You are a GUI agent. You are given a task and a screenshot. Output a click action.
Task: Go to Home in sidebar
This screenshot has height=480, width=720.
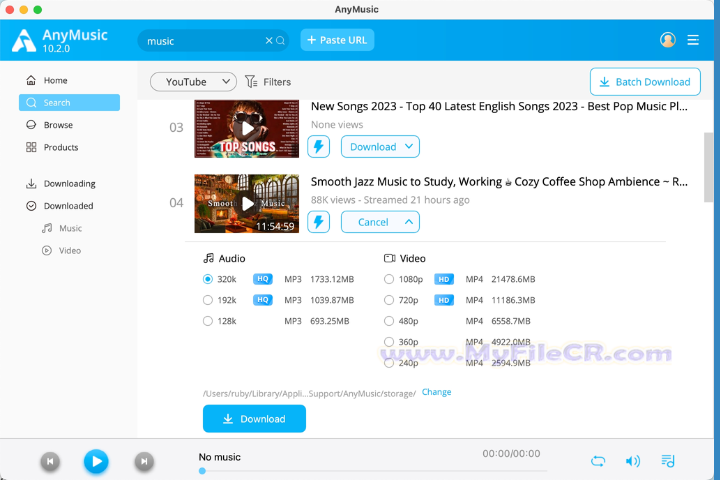point(69,80)
